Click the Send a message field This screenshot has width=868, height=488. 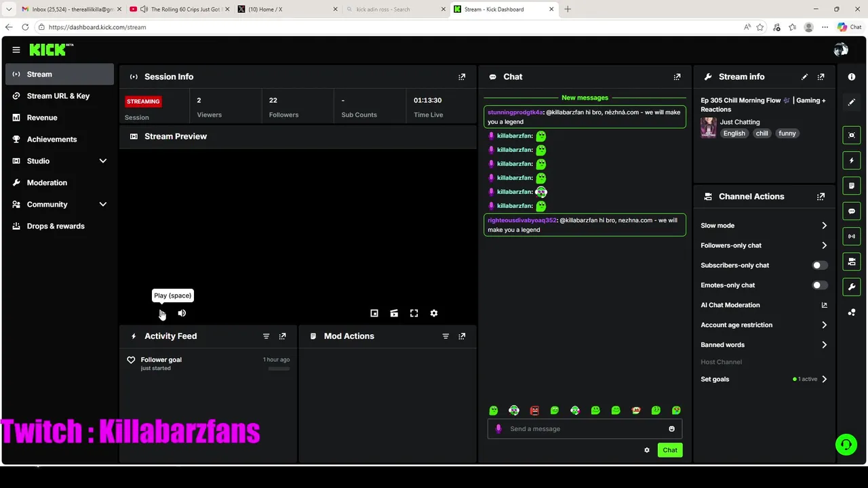coord(585,428)
